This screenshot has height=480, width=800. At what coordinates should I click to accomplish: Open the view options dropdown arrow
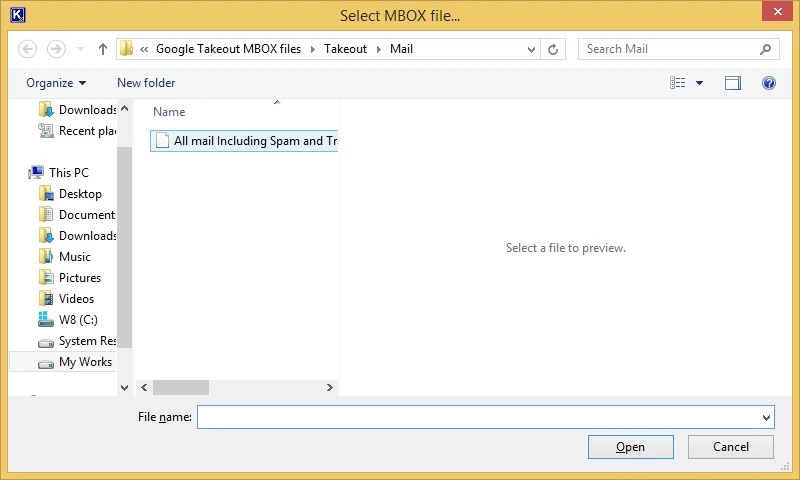pos(699,83)
